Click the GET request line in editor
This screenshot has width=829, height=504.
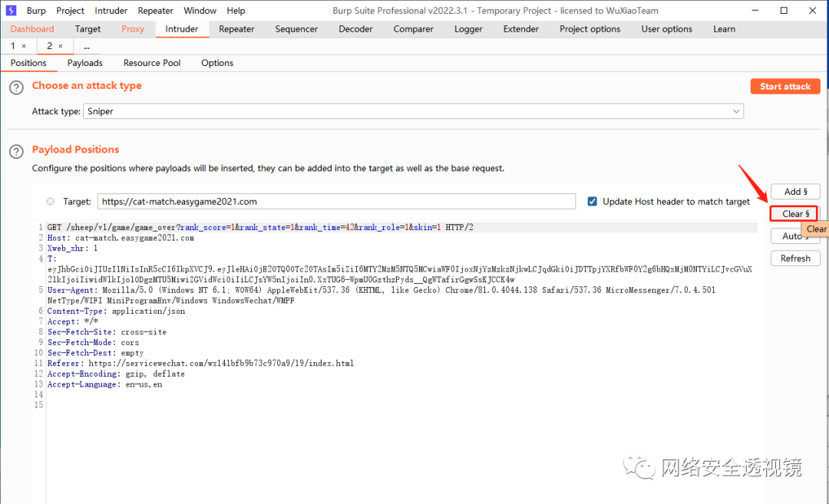[x=260, y=227]
